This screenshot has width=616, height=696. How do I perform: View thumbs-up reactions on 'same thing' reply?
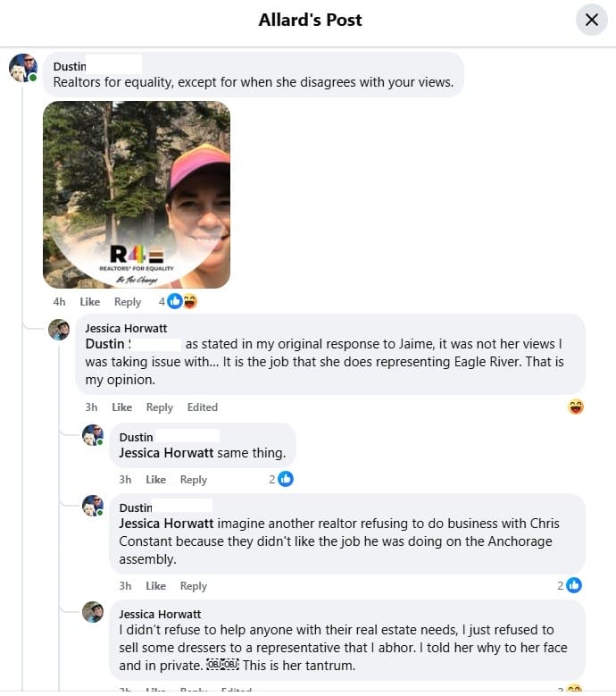[281, 480]
